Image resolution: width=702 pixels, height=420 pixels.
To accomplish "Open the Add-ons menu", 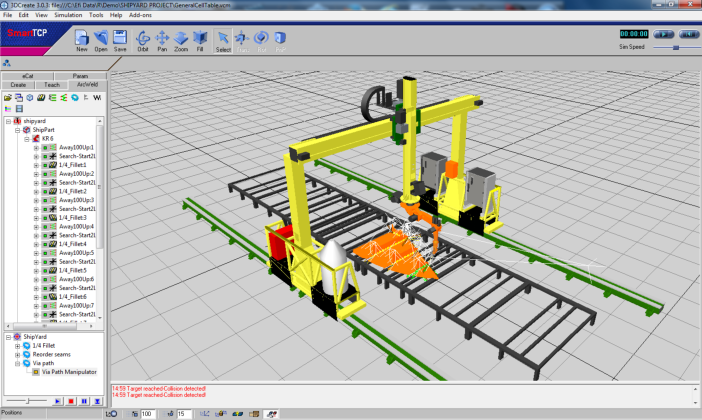I will tap(141, 16).
